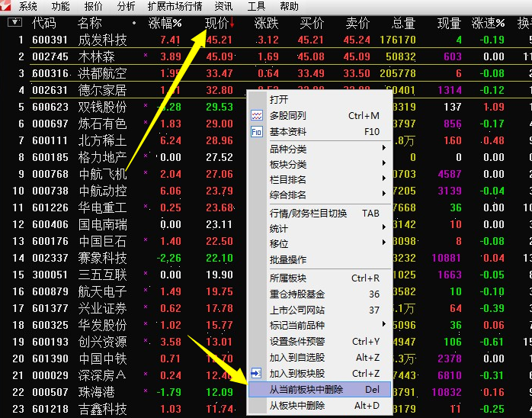Image resolution: width=532 pixels, height=418 pixels.
Task: Open the 功能 menu
Action: 60,6
